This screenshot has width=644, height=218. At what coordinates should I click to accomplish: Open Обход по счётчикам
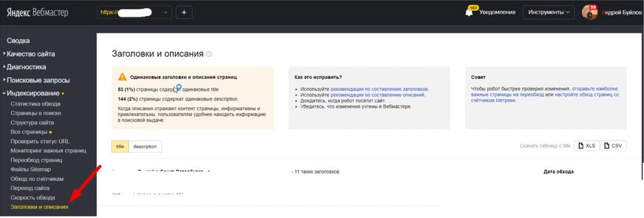[x=37, y=178]
